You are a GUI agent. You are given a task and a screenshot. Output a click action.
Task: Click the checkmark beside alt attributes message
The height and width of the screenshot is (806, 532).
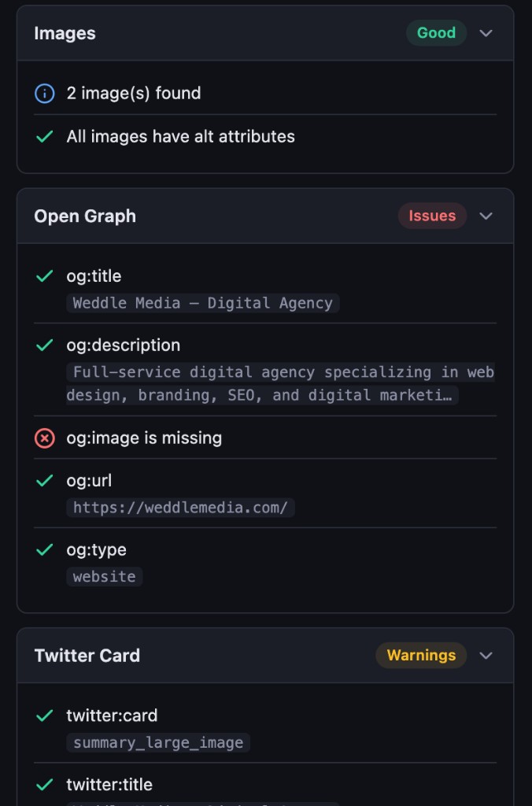coord(46,136)
